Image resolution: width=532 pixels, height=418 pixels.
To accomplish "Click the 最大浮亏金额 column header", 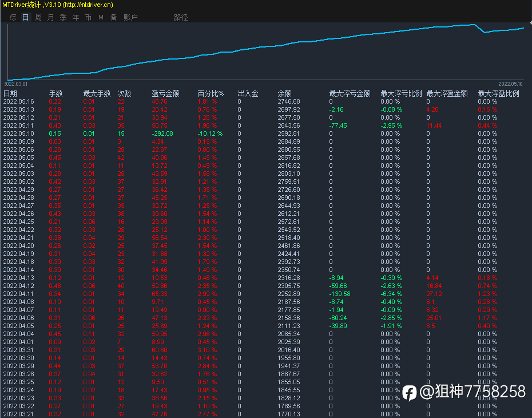I will click(350, 93).
